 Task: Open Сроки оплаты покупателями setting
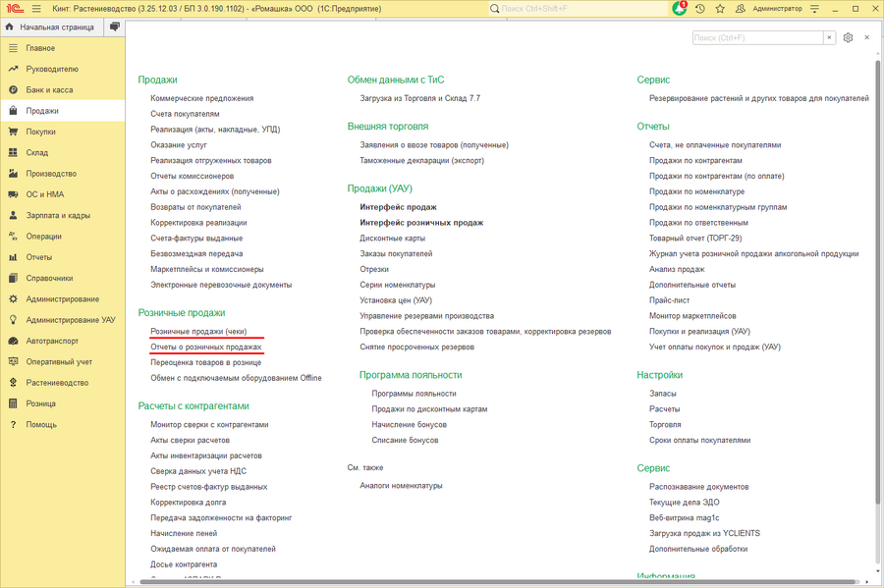[x=699, y=441]
